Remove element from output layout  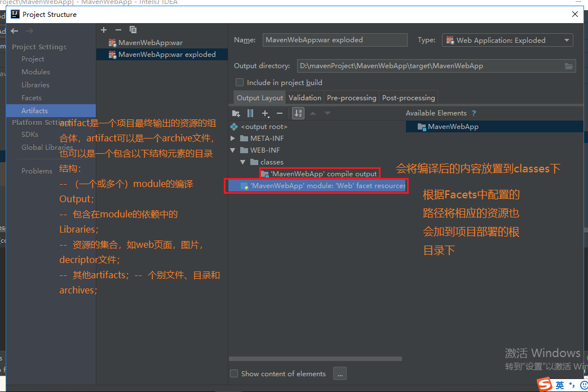coord(280,113)
